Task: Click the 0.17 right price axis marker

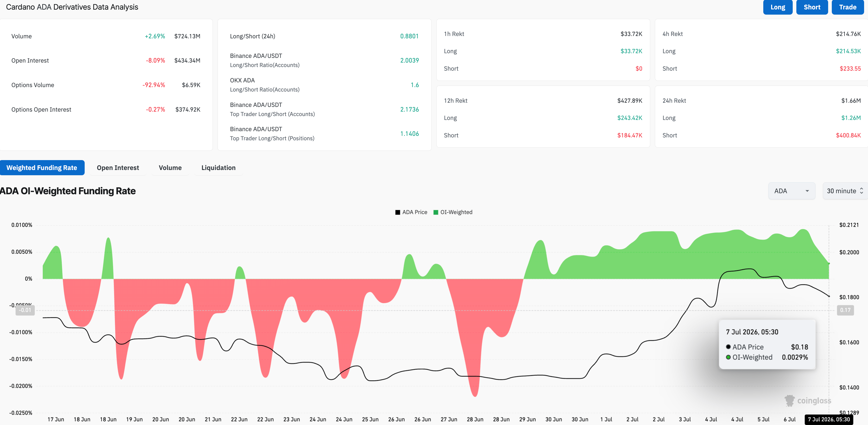Action: (x=845, y=310)
